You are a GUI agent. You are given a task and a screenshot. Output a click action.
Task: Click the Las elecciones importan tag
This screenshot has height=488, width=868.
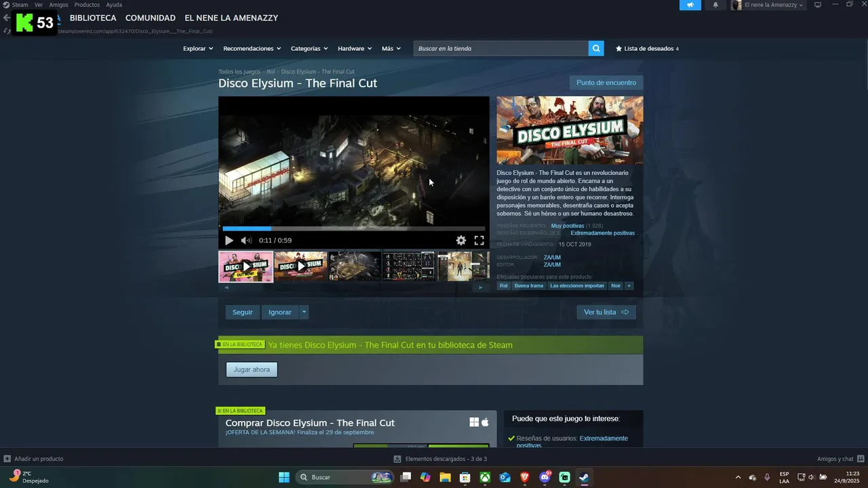click(577, 286)
